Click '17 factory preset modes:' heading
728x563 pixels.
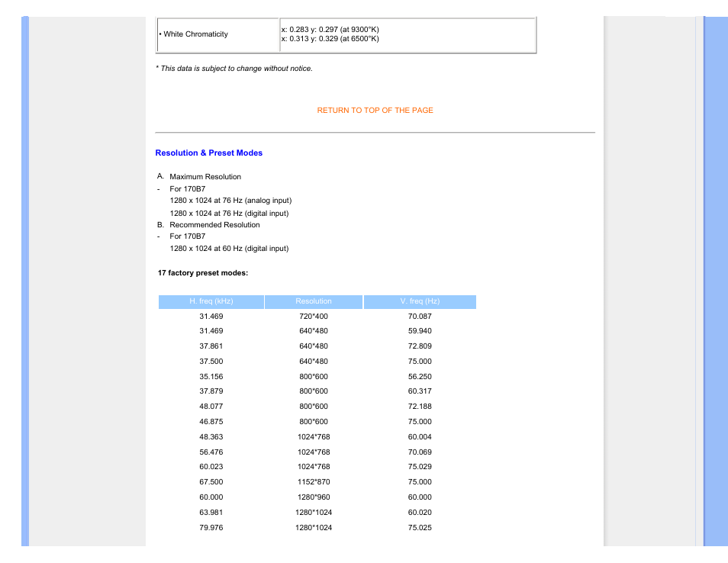pos(203,273)
